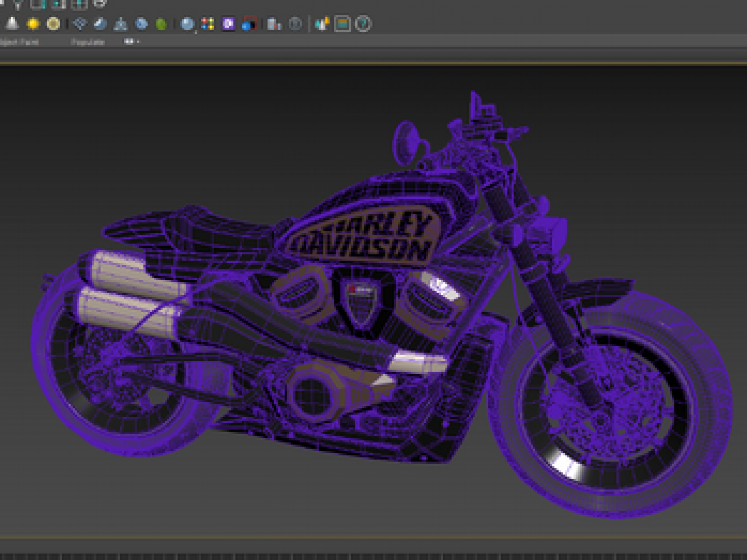This screenshot has width=747, height=560.
Task: Click the bright yellow sun icon
Action: click(x=33, y=23)
